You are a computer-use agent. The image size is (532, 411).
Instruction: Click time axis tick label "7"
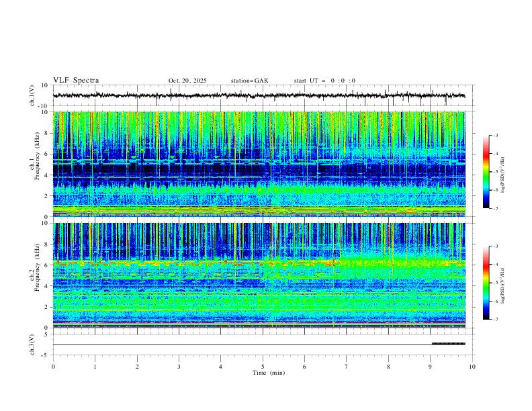pyautogui.click(x=347, y=367)
